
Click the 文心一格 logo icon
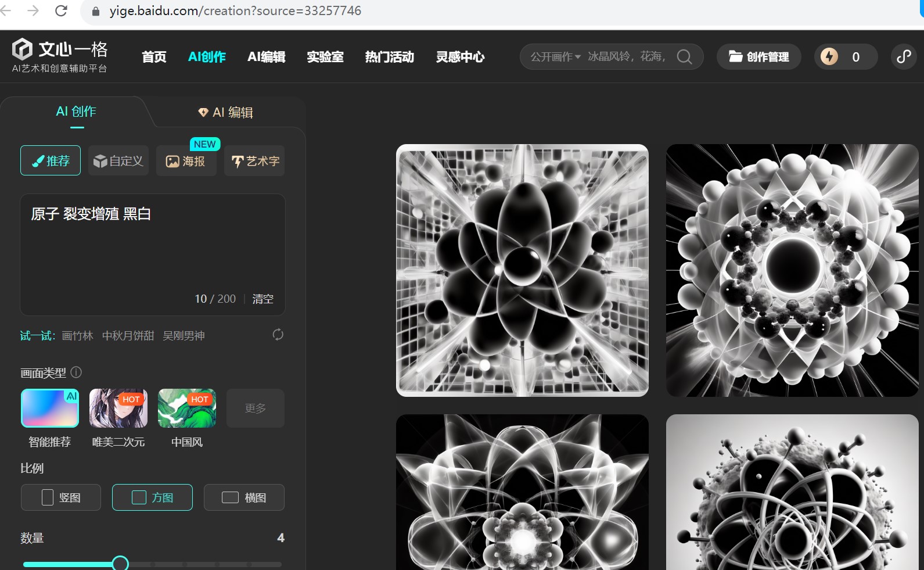pyautogui.click(x=22, y=49)
